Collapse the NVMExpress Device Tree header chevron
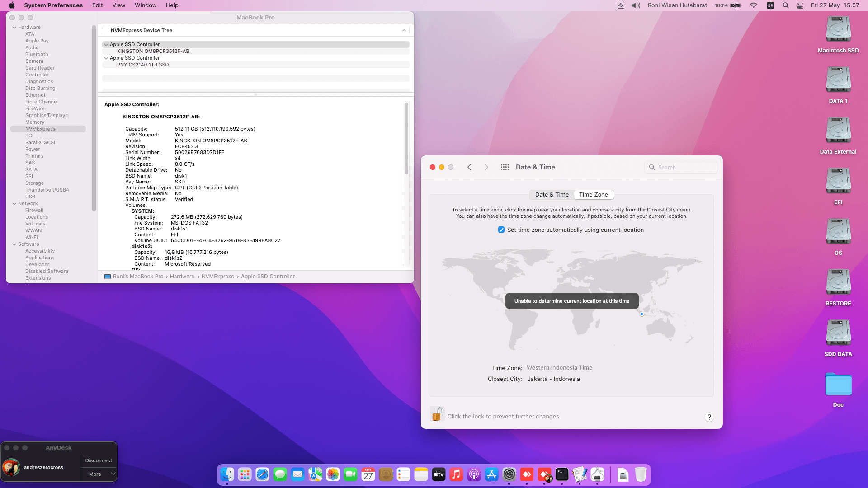868x488 pixels. click(x=404, y=31)
